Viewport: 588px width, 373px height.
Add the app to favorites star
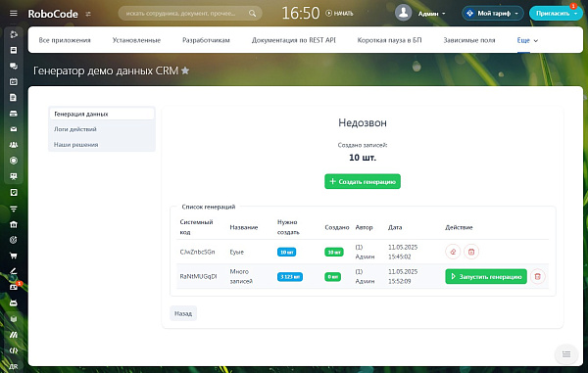185,70
